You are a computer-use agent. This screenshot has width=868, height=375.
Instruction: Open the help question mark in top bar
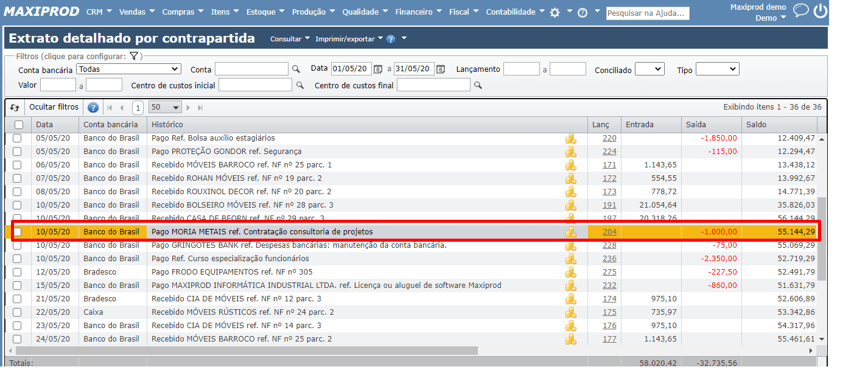(x=583, y=12)
